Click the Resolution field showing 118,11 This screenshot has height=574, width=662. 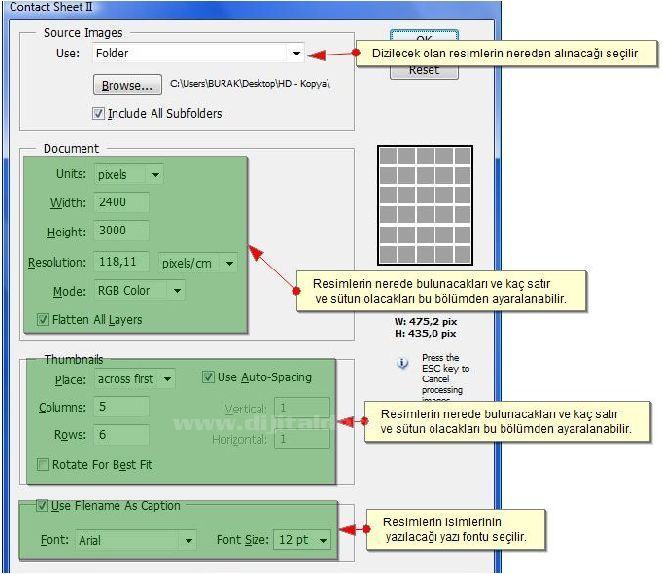click(122, 262)
